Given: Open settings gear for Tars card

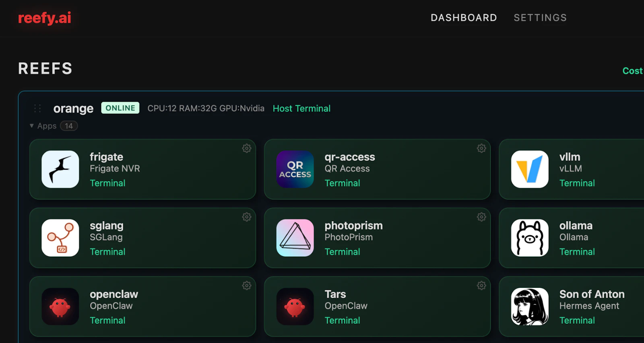Looking at the screenshot, I should (481, 285).
